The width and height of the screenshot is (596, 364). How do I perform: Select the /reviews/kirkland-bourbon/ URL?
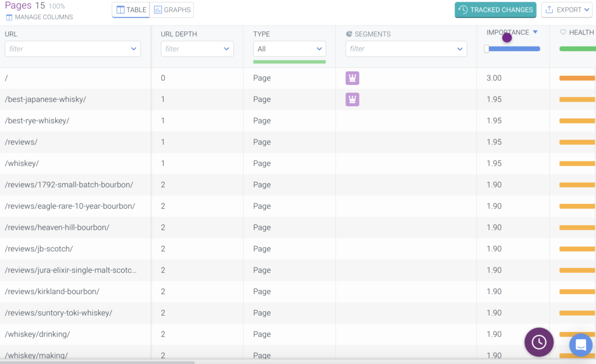click(52, 291)
